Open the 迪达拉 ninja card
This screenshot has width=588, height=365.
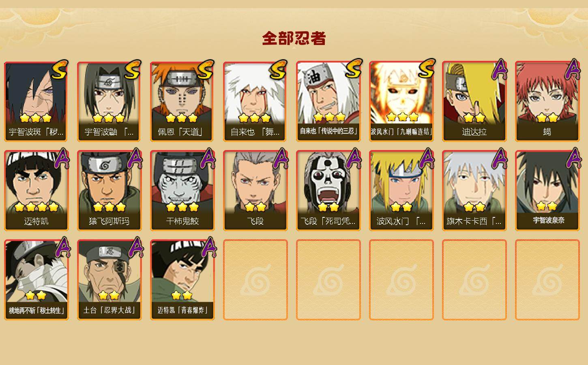point(474,101)
